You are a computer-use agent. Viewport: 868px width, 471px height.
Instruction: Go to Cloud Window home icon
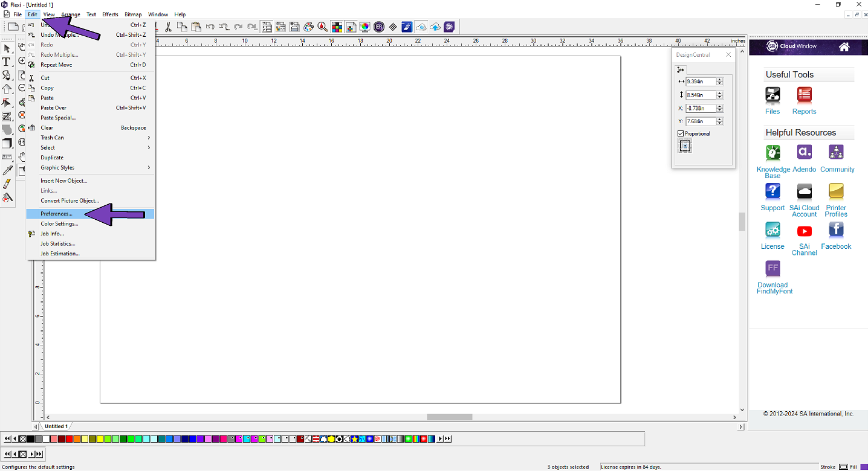844,46
